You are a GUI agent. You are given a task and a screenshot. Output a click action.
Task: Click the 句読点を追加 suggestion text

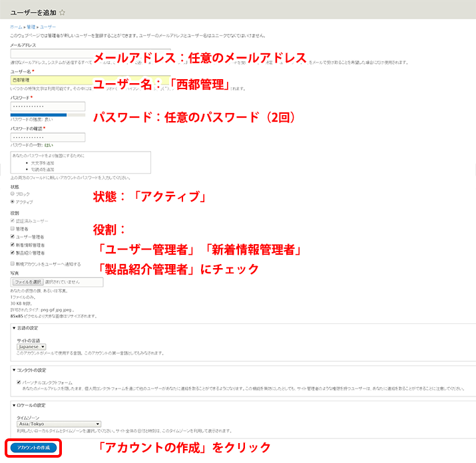(x=43, y=170)
